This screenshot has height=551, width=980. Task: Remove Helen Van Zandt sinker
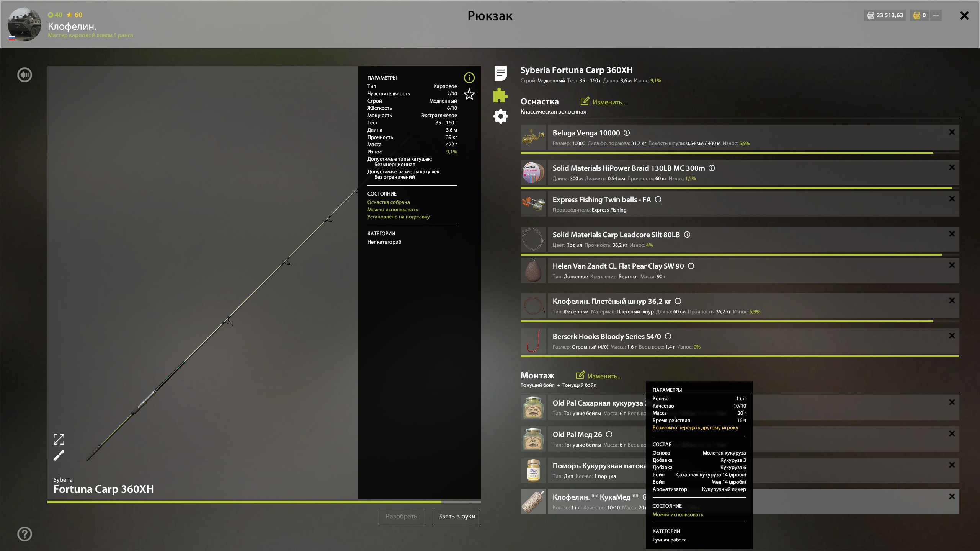tap(952, 265)
